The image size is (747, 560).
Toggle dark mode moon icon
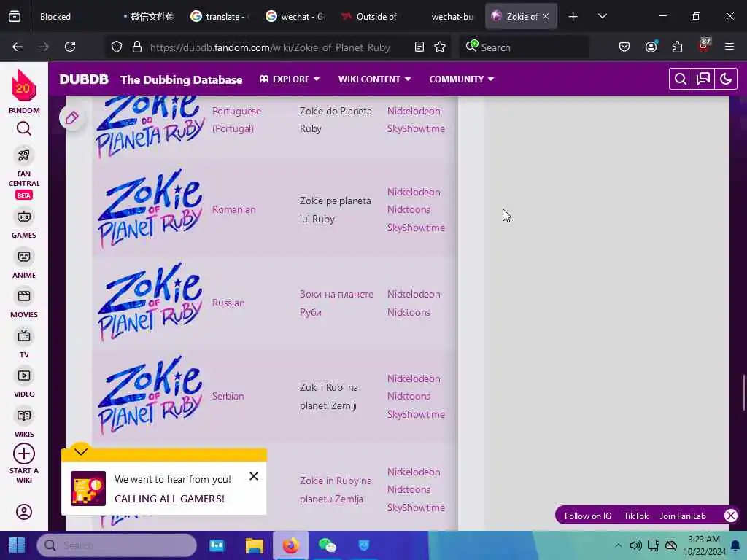click(726, 79)
